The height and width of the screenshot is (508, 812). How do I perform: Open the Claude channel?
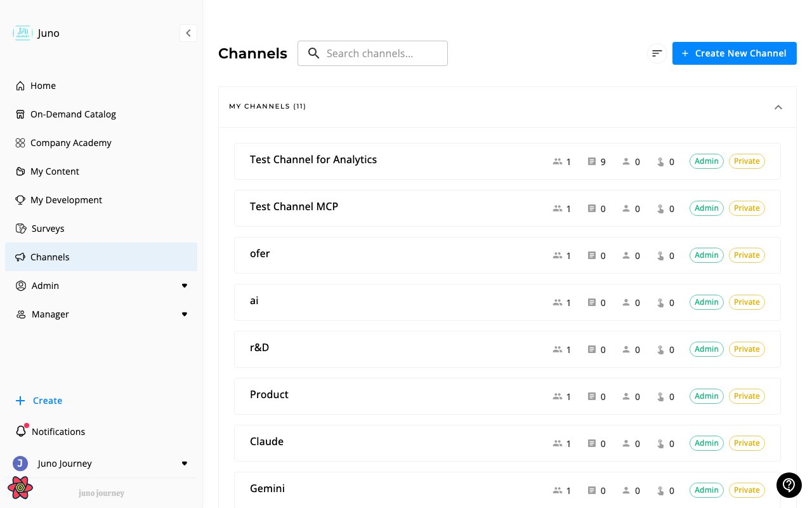pos(507,443)
